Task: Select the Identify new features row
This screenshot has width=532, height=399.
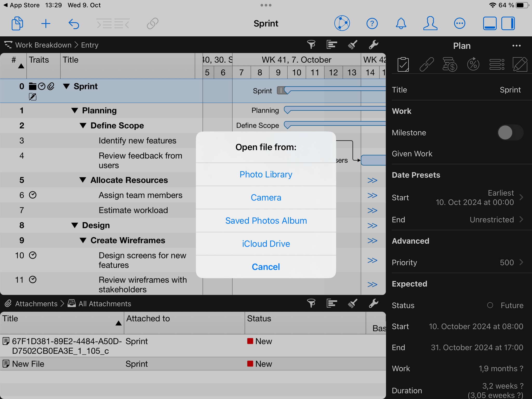Action: (101, 141)
